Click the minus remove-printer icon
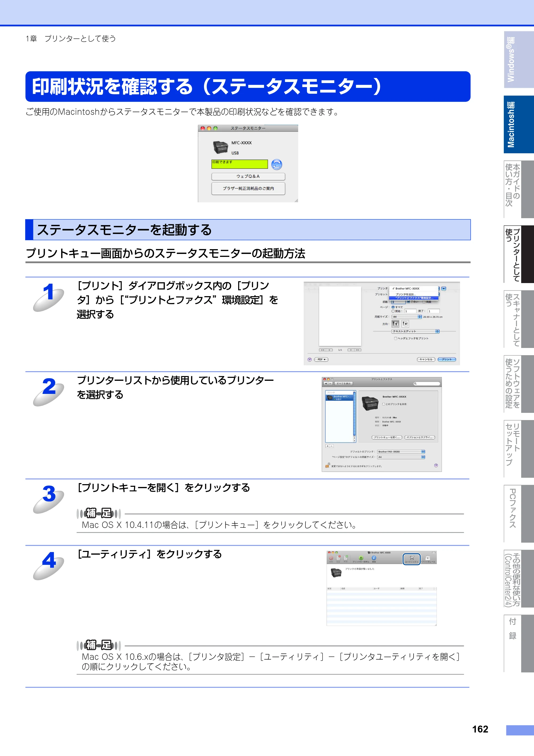The width and height of the screenshot is (534, 756). pyautogui.click(x=332, y=446)
